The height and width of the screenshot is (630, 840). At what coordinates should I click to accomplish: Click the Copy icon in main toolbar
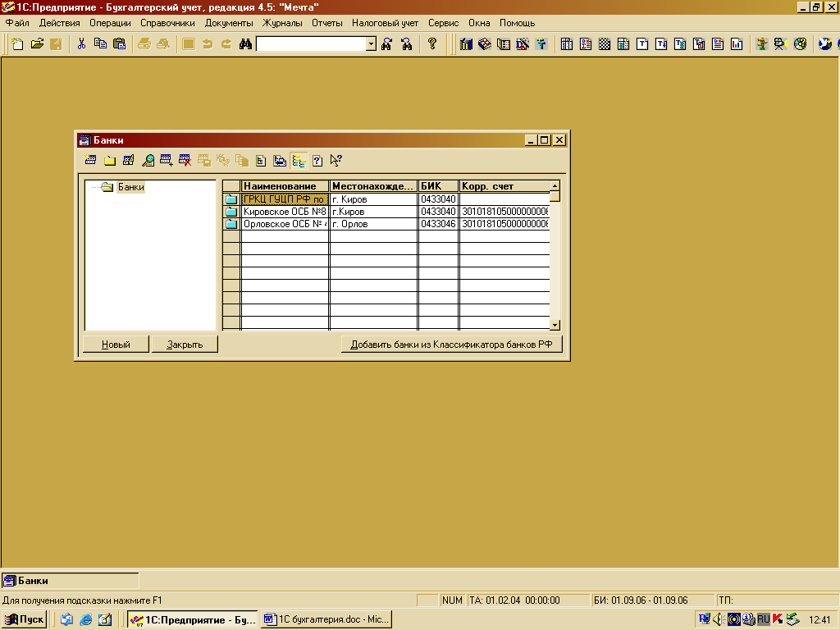tap(100, 44)
